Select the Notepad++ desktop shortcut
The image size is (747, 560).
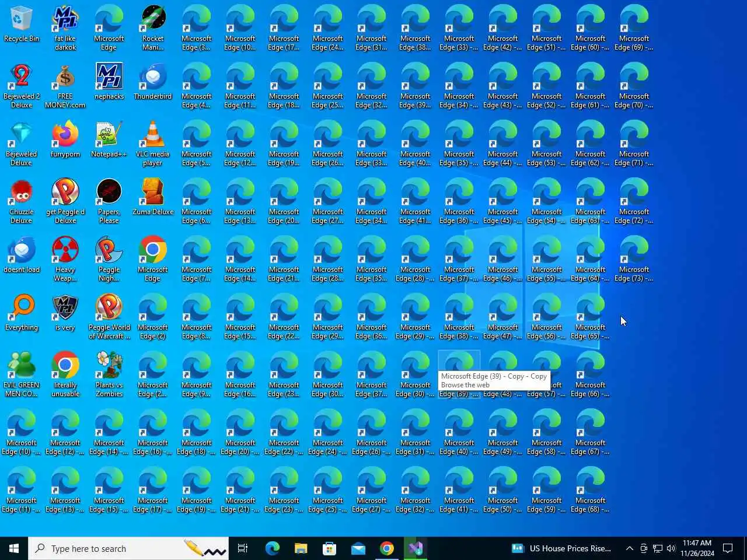click(x=109, y=139)
